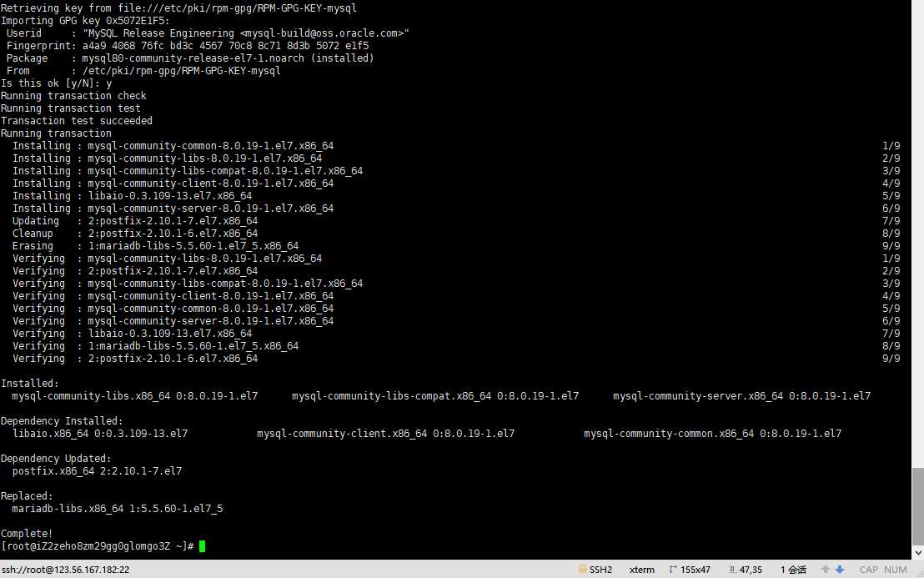Click the 'Installed:' heading line

[29, 384]
